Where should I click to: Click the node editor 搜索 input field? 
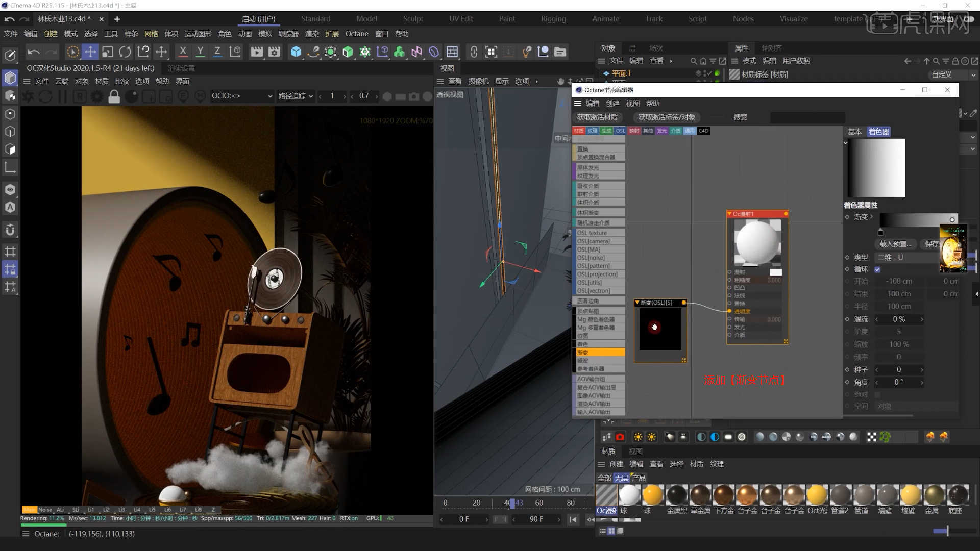click(x=807, y=117)
